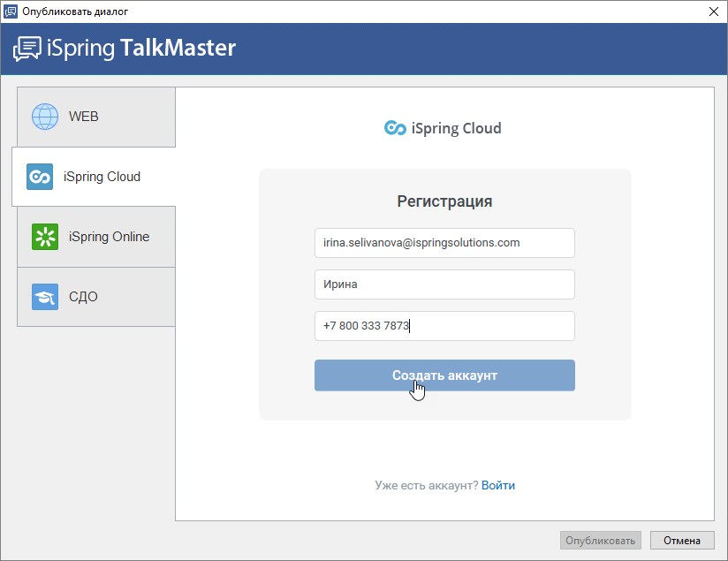Select the iSpring Cloud tab label

click(x=102, y=177)
